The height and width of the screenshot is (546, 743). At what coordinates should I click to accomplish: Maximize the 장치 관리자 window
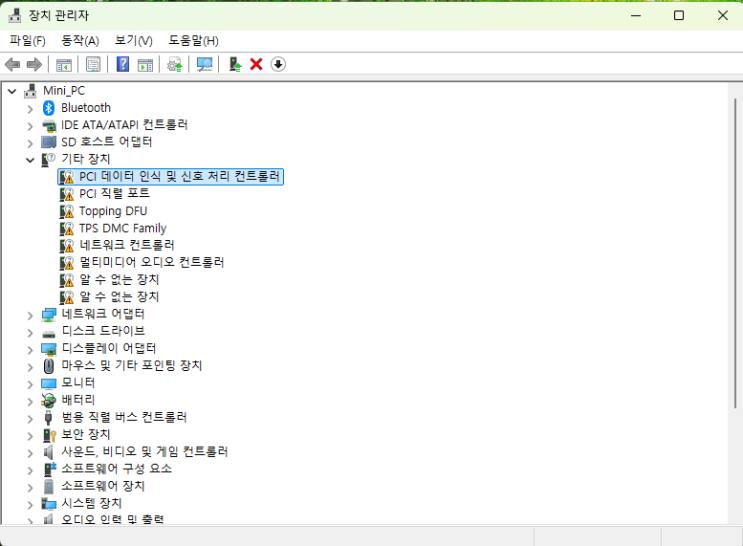pyautogui.click(x=679, y=15)
